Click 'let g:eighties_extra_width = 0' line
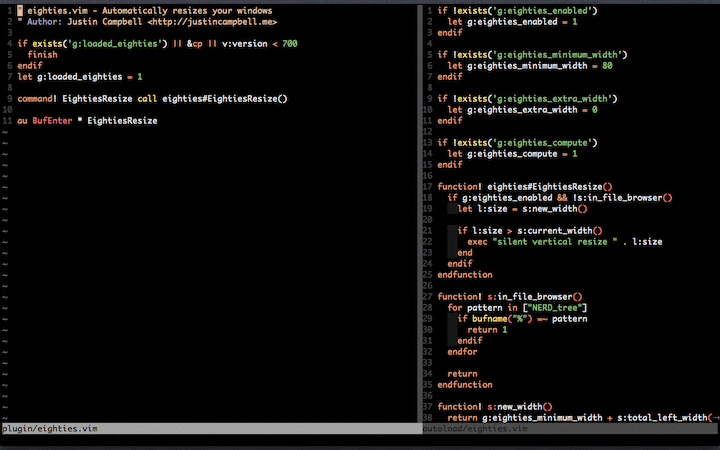Viewport: 720px width, 450px height. (523, 110)
